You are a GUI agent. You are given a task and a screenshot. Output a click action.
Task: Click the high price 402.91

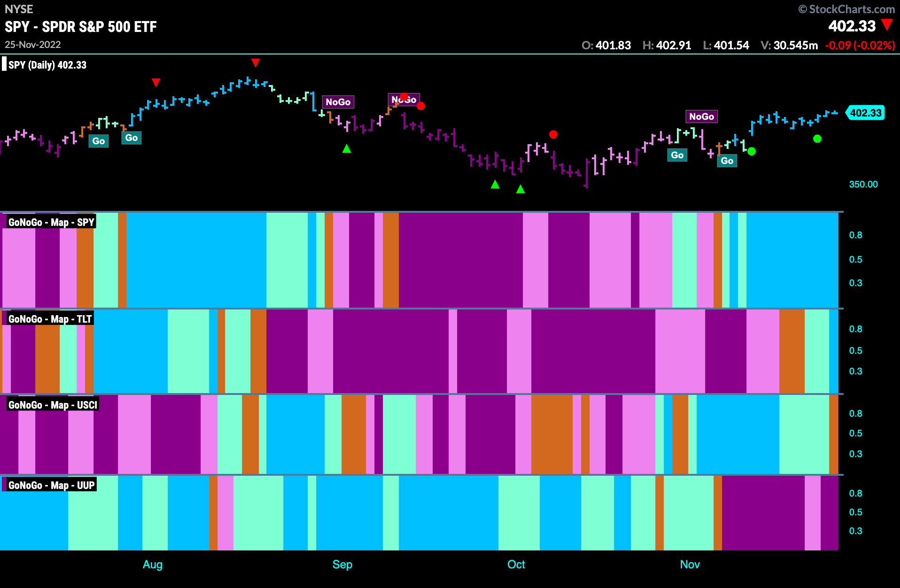pyautogui.click(x=674, y=46)
